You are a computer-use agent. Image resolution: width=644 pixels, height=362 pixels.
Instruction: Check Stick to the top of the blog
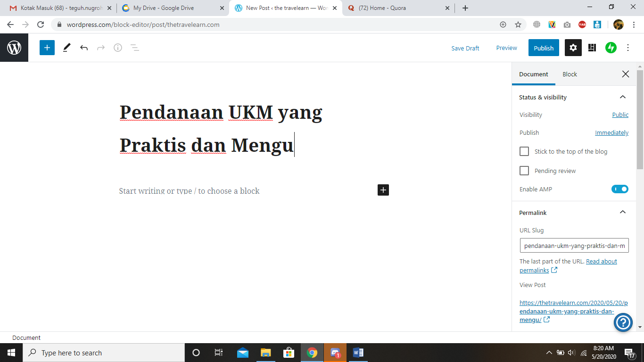click(x=524, y=151)
